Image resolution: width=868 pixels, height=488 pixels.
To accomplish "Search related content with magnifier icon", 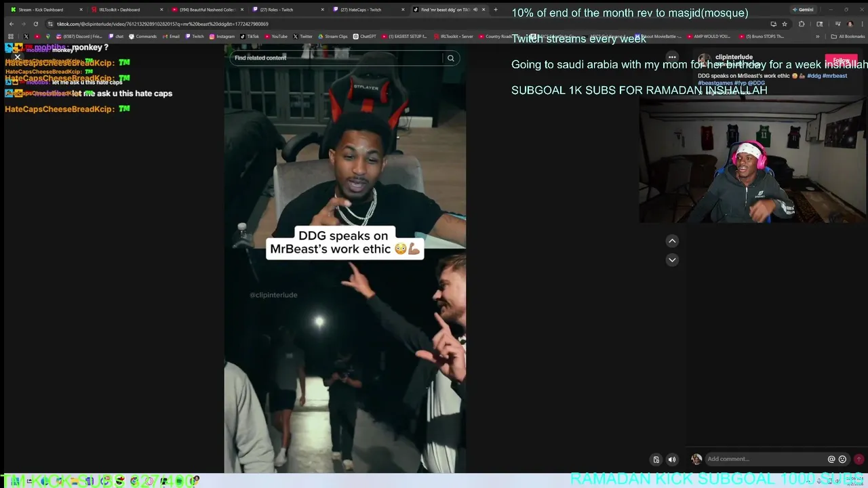I will pos(450,58).
